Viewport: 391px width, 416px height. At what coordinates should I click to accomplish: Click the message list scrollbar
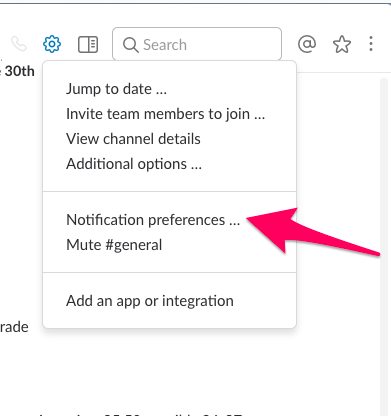pyautogui.click(x=384, y=247)
